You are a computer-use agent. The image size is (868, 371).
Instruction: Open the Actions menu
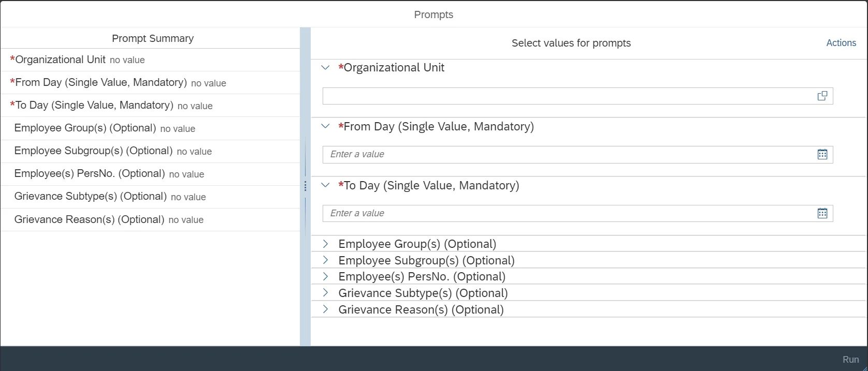[841, 43]
